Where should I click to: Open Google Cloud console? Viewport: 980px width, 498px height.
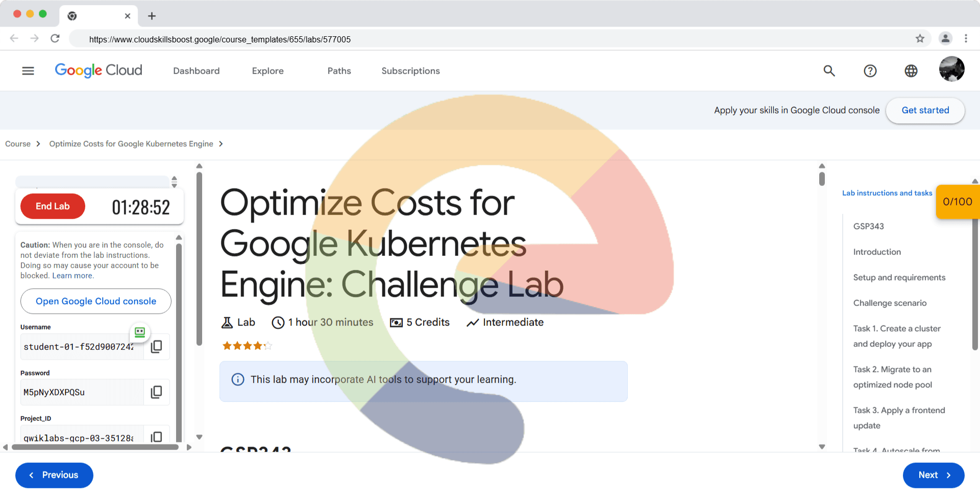(96, 301)
